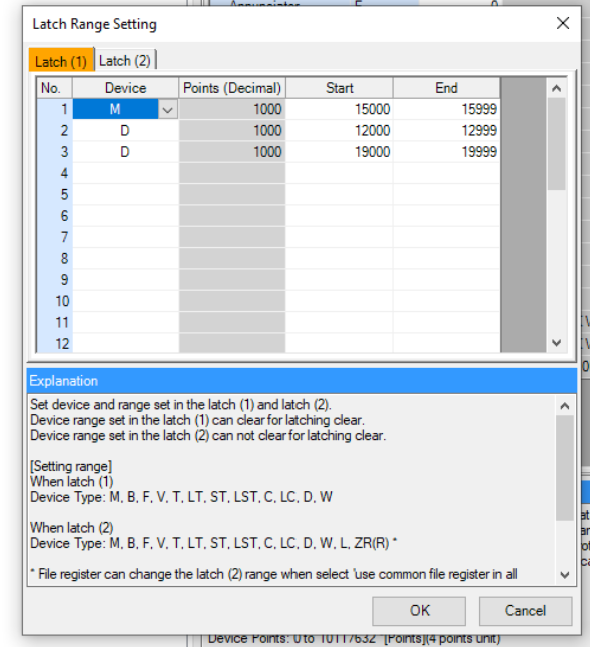Select row number 3 header
The image size is (590, 650).
[55, 152]
